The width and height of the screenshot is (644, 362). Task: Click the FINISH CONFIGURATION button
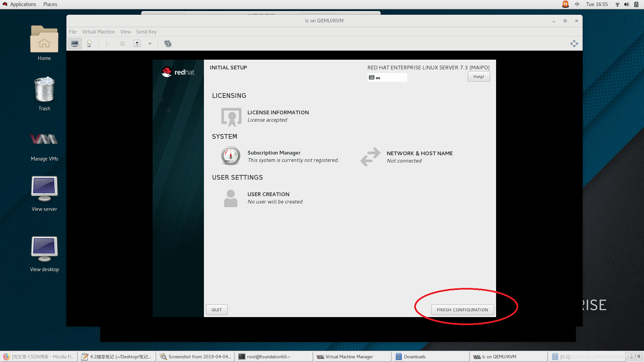coord(463,310)
